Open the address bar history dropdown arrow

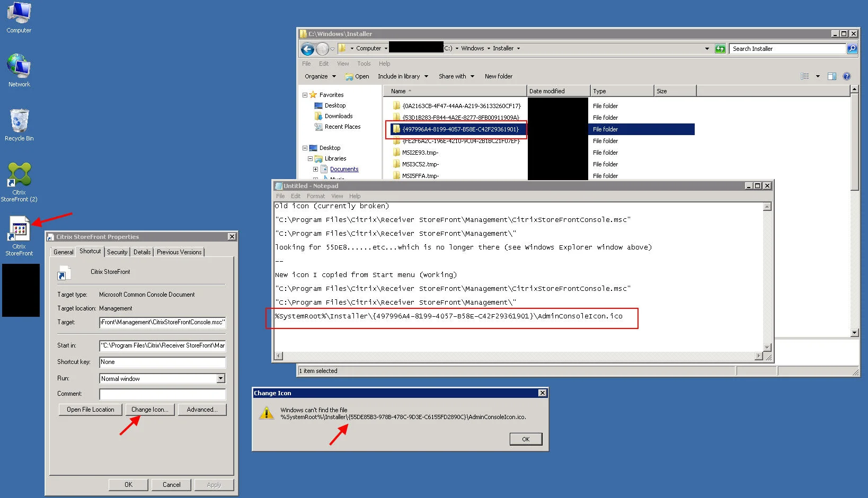coord(707,49)
